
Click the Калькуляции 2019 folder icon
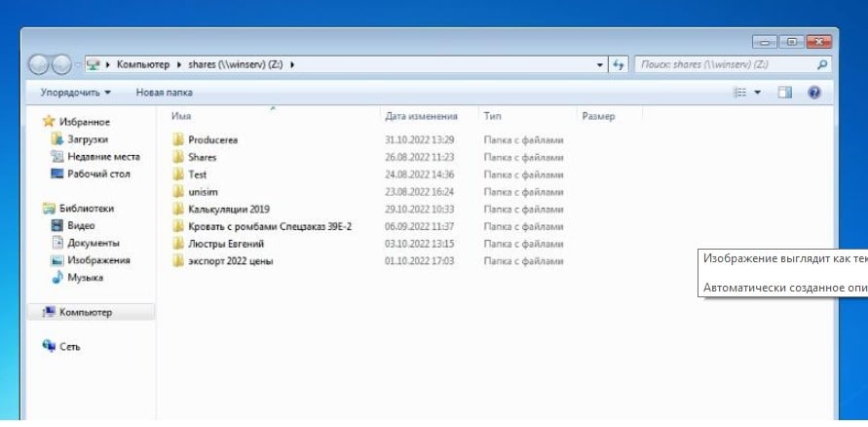178,210
